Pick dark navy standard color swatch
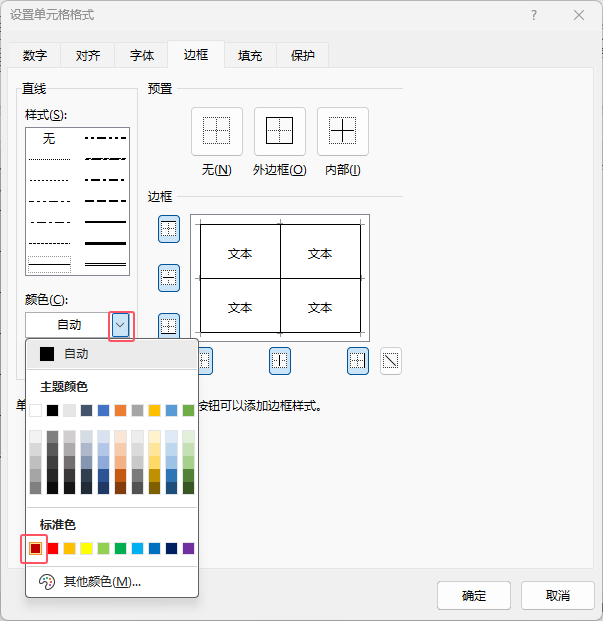This screenshot has width=603, height=621. (171, 548)
